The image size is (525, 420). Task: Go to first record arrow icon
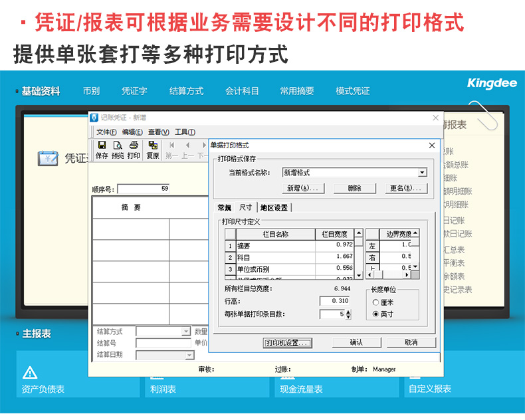tap(171, 146)
